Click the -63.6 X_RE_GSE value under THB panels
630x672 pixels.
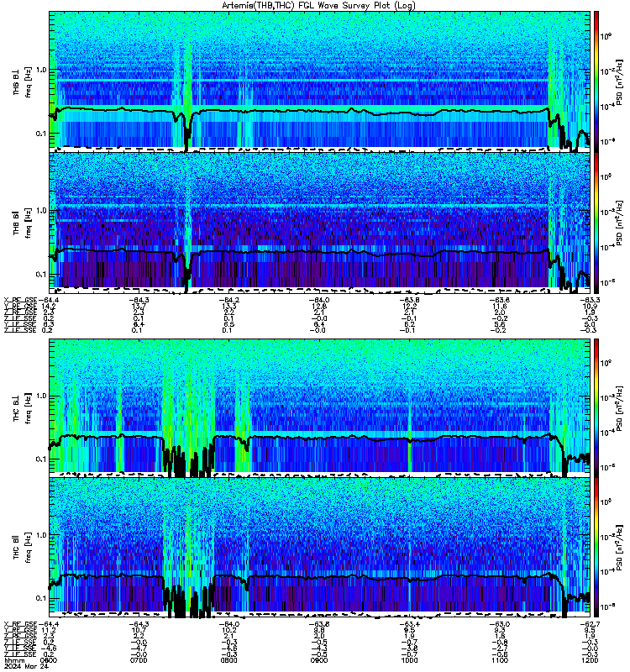tap(499, 300)
